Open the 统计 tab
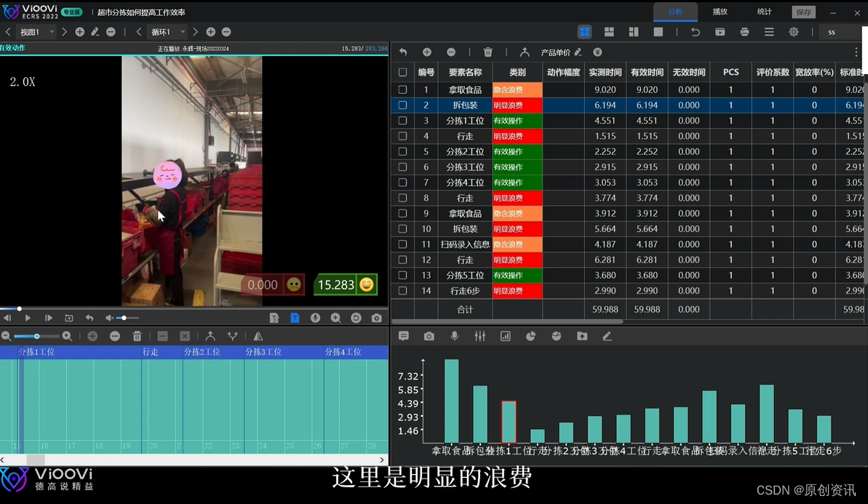This screenshot has height=504, width=868. [x=764, y=12]
